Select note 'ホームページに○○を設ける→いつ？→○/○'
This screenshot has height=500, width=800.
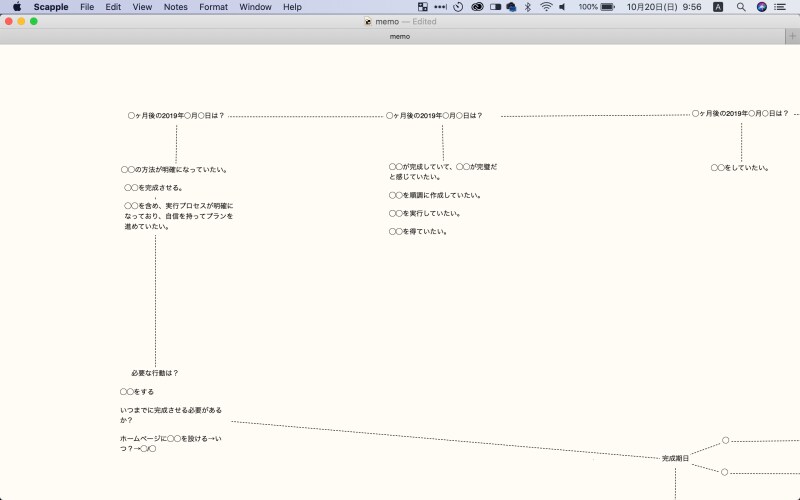pyautogui.click(x=171, y=443)
